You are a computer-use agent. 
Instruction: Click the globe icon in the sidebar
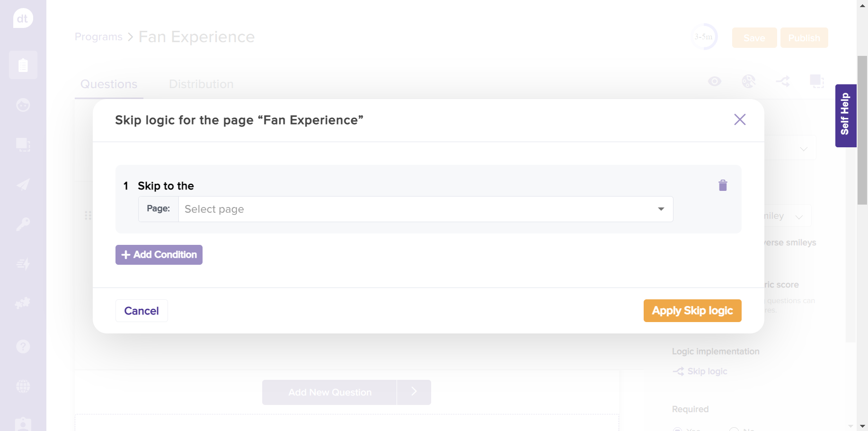(x=23, y=386)
